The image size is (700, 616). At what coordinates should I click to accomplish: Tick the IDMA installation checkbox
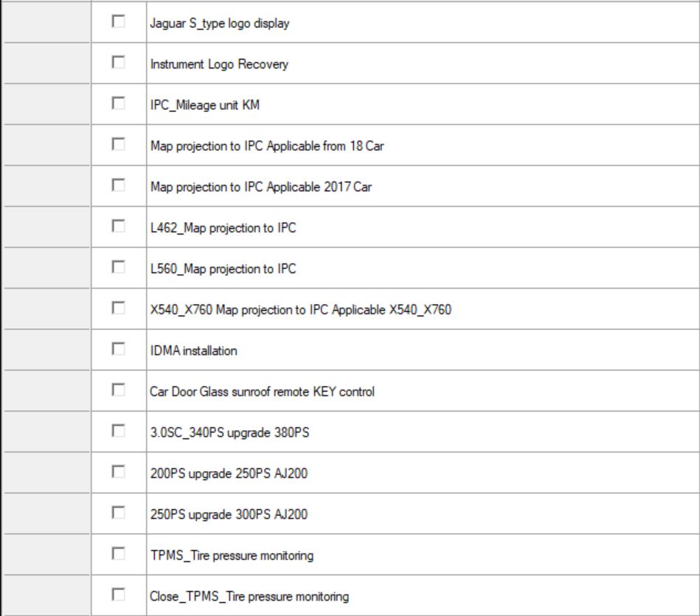[117, 350]
